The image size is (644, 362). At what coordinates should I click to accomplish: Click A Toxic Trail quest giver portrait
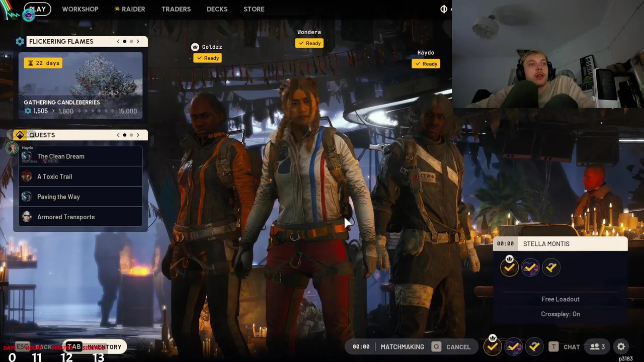[x=27, y=176]
